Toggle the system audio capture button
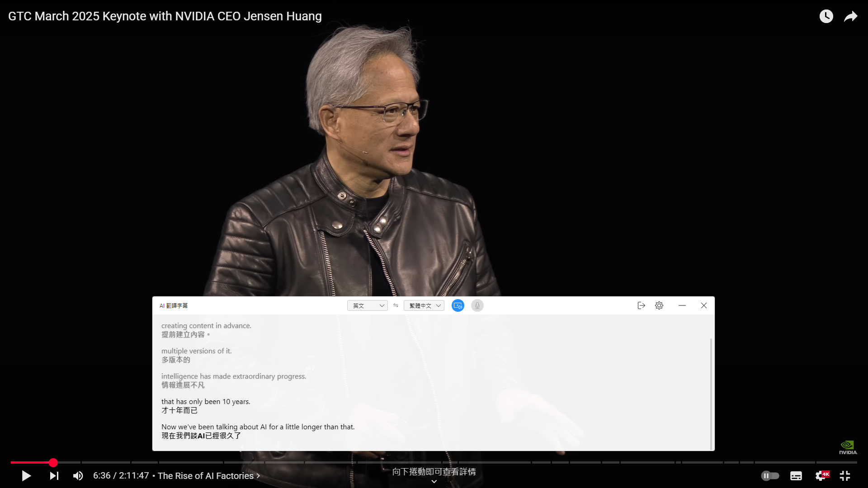 coord(458,305)
